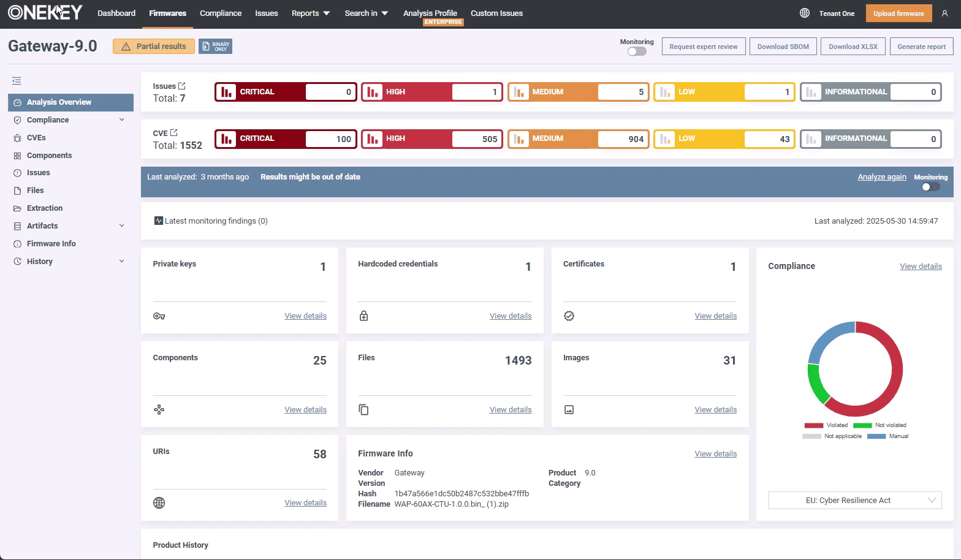Screen dimensions: 961x560
Task: Open Issues external link icon
Action: point(181,86)
